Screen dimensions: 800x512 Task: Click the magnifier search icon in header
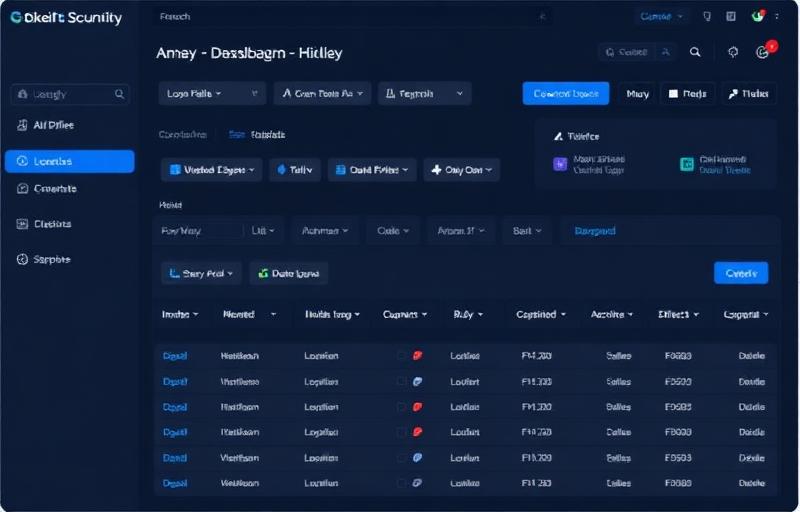pyautogui.click(x=695, y=52)
